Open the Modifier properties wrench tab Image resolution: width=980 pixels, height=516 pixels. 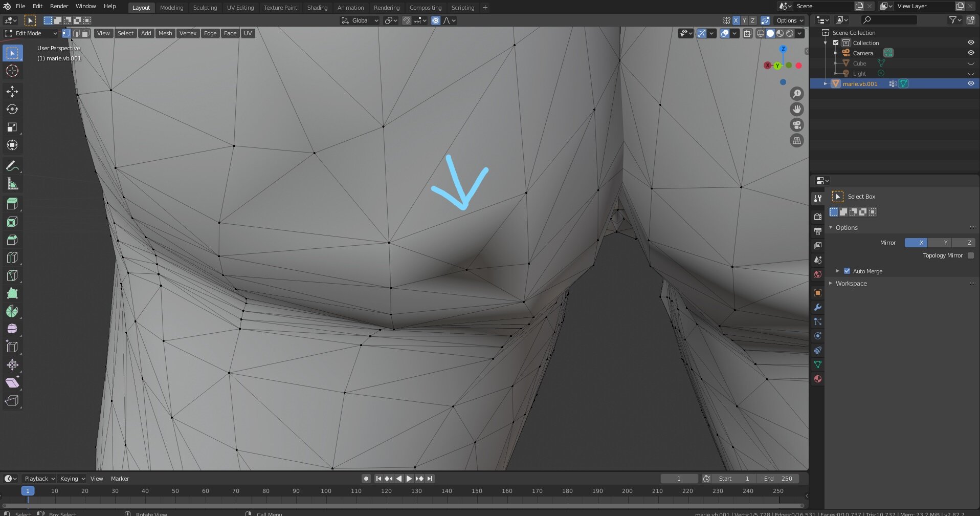pos(818,307)
